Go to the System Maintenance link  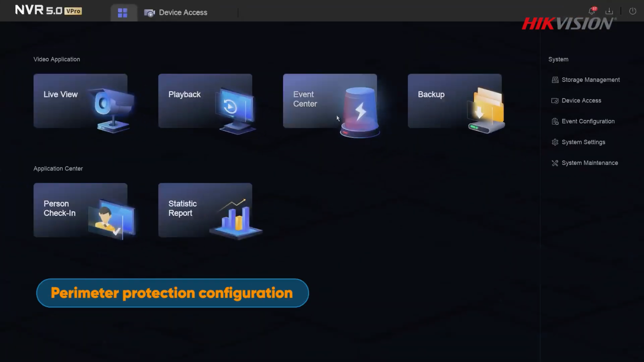pyautogui.click(x=590, y=163)
